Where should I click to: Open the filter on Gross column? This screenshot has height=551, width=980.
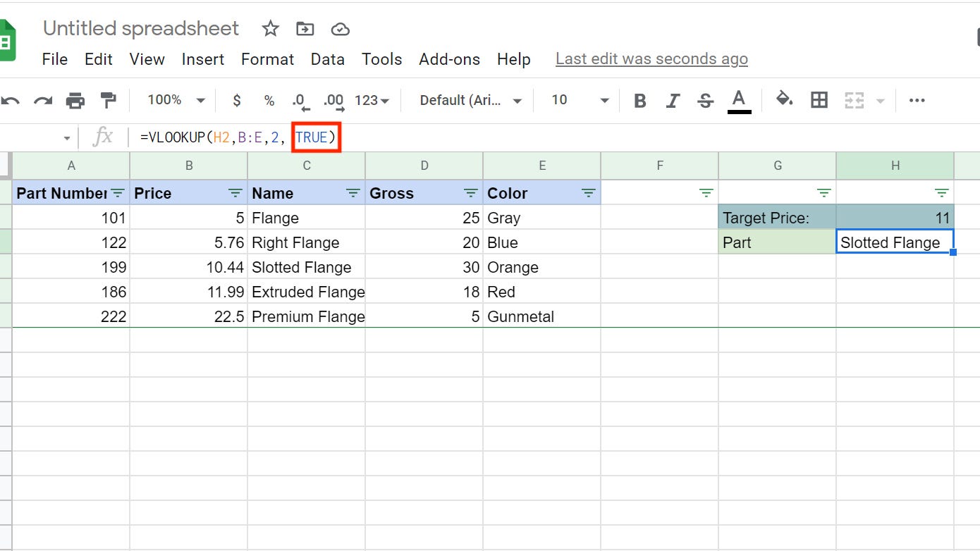click(471, 193)
